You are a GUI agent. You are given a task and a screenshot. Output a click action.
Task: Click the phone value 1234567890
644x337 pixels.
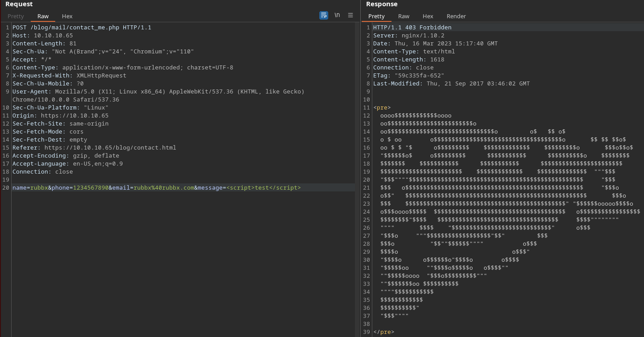point(91,188)
